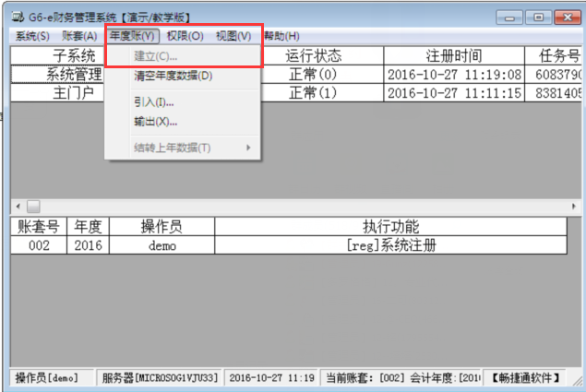Click the G6-e application icon in title bar
Screen dimensions: 586x392
[18, 17]
